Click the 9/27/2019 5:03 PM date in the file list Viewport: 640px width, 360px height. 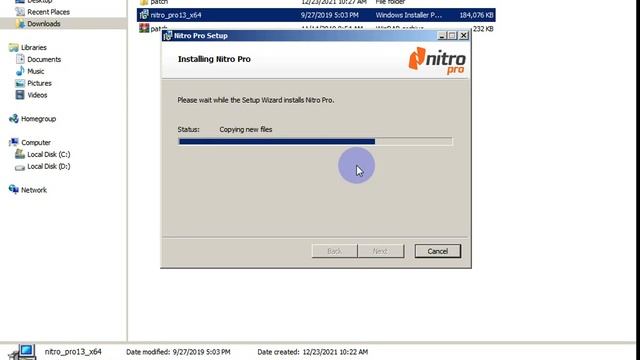pyautogui.click(x=329, y=15)
